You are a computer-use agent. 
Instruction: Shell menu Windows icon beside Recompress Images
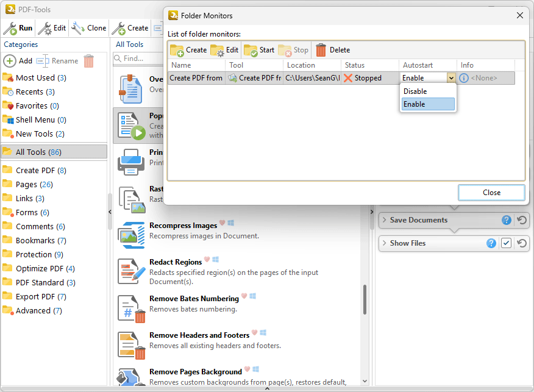[x=231, y=223]
